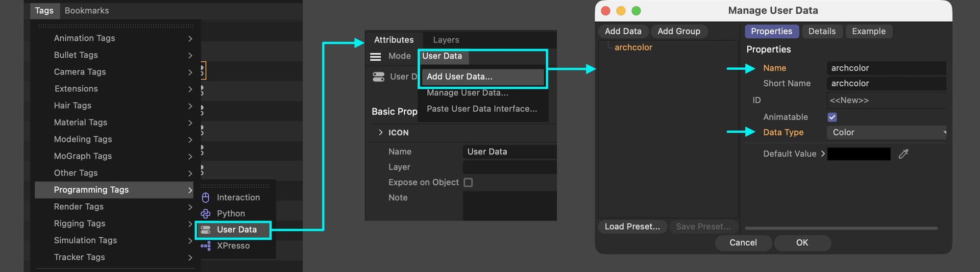Open the Rigging Tags submenu

[x=114, y=224]
